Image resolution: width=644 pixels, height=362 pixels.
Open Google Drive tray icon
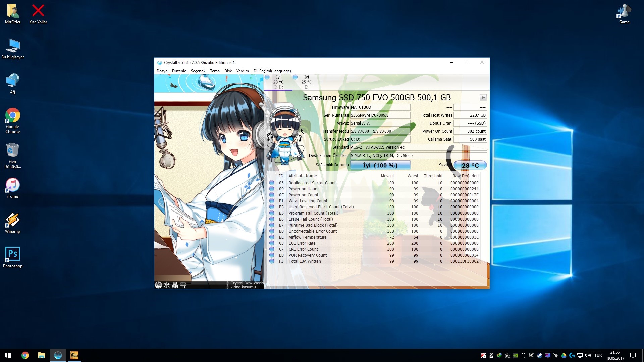pyautogui.click(x=564, y=355)
